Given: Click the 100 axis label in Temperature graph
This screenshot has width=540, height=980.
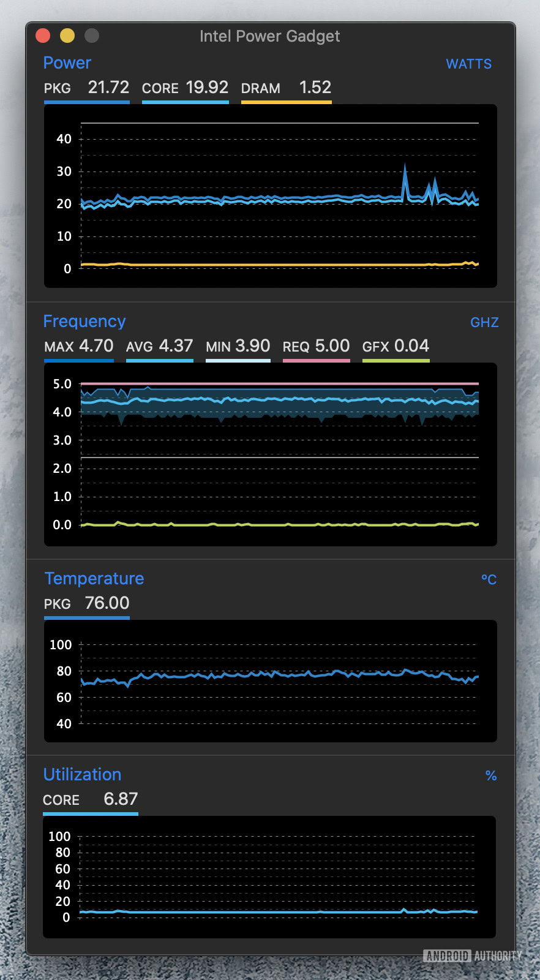Looking at the screenshot, I should pyautogui.click(x=61, y=645).
